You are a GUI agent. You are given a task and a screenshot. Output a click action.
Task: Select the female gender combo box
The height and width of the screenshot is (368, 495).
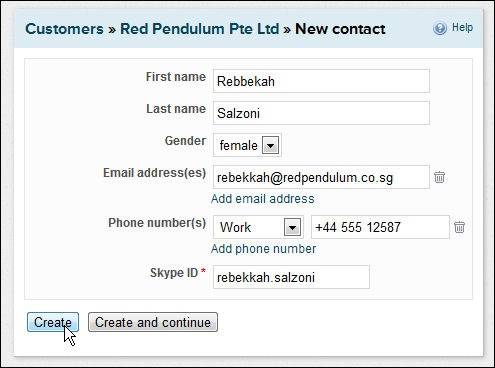(x=247, y=145)
